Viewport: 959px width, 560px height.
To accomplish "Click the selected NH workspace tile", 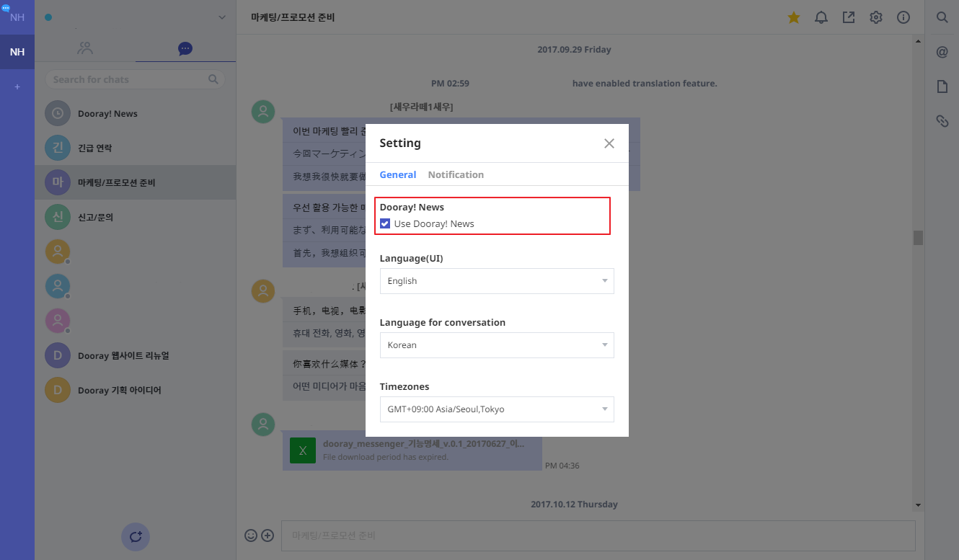I will pos(17,52).
